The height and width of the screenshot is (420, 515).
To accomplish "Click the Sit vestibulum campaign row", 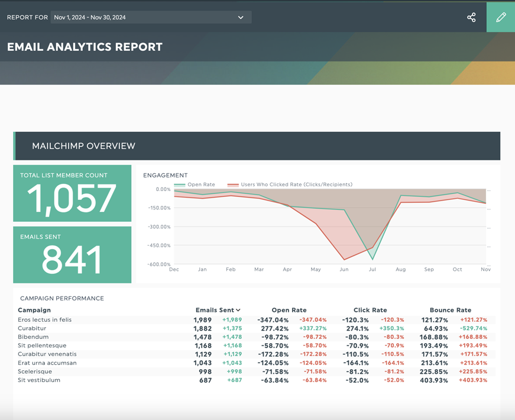I will coord(39,380).
